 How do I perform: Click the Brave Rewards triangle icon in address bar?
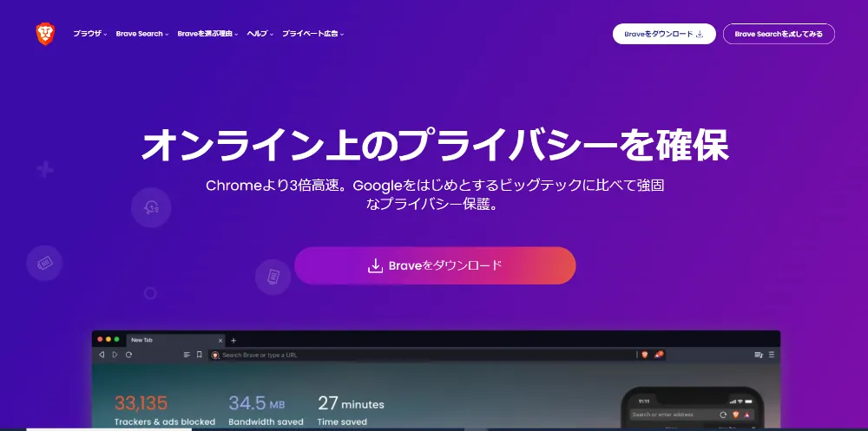659,354
